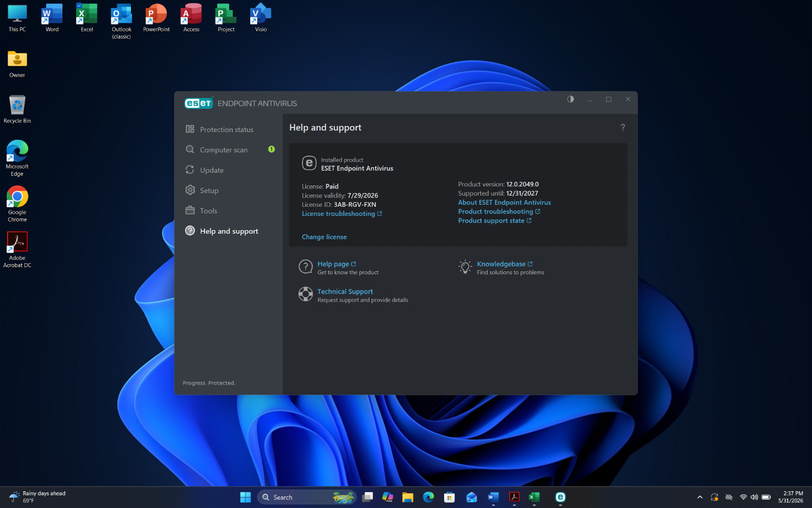Open Product support state link
812x508 pixels.
coord(495,221)
